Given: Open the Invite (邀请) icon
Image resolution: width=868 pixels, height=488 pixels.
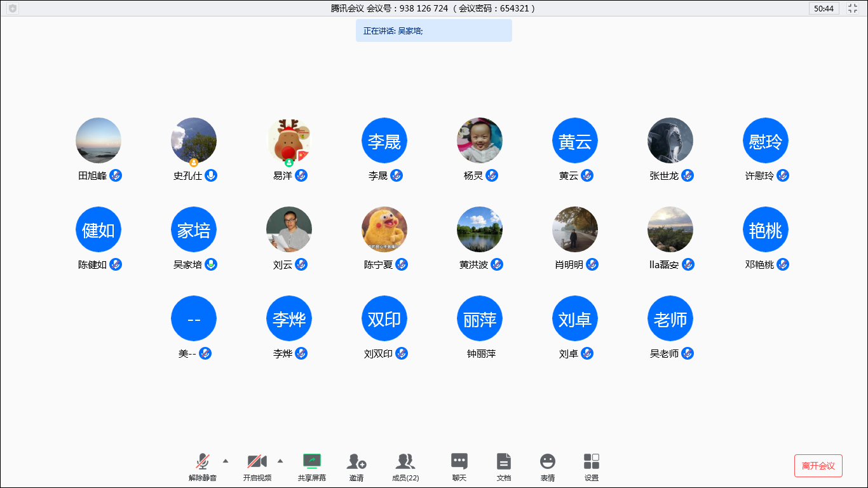Looking at the screenshot, I should (x=356, y=462).
